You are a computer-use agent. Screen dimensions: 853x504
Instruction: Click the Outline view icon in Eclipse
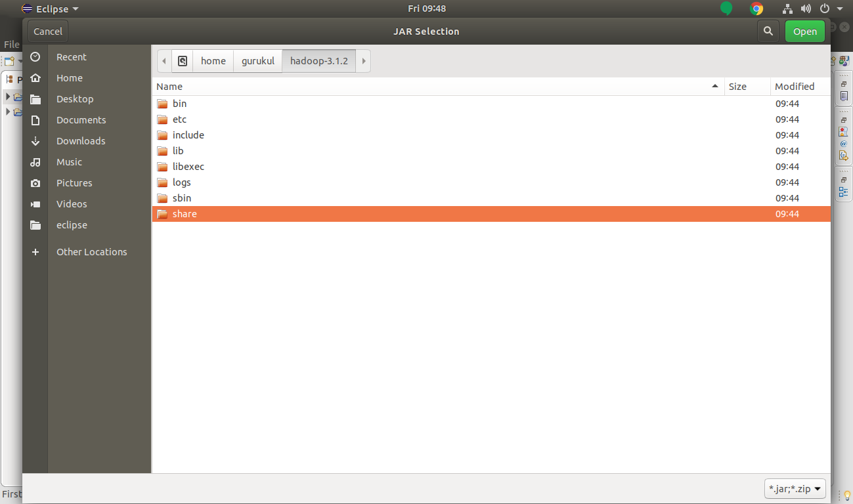(844, 192)
